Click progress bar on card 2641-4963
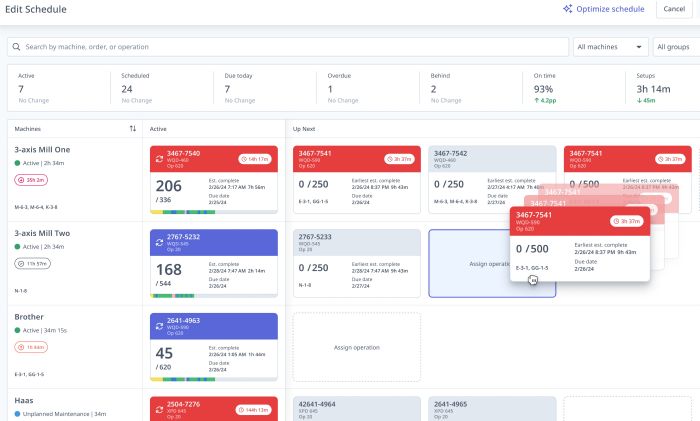The width and height of the screenshot is (700, 421). coord(214,379)
